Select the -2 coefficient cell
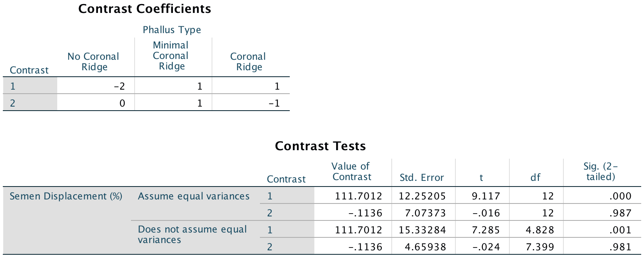This screenshot has height=260, width=644. [x=119, y=86]
